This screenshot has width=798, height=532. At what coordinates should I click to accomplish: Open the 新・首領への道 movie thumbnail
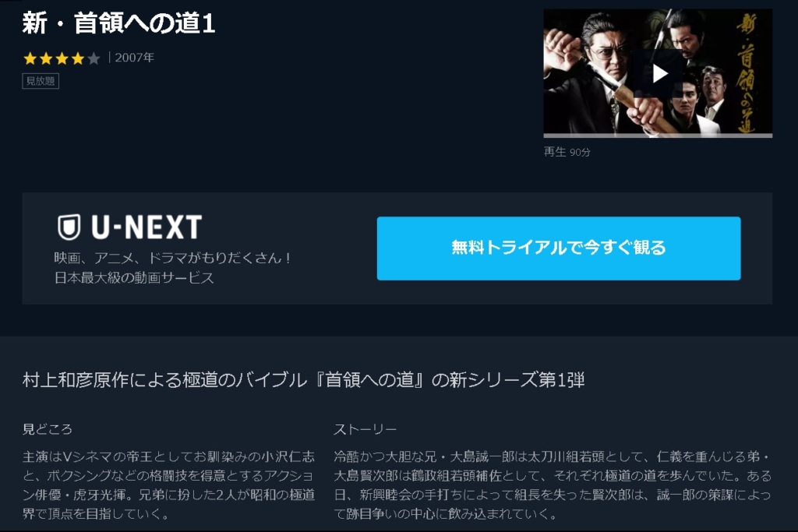[658, 72]
